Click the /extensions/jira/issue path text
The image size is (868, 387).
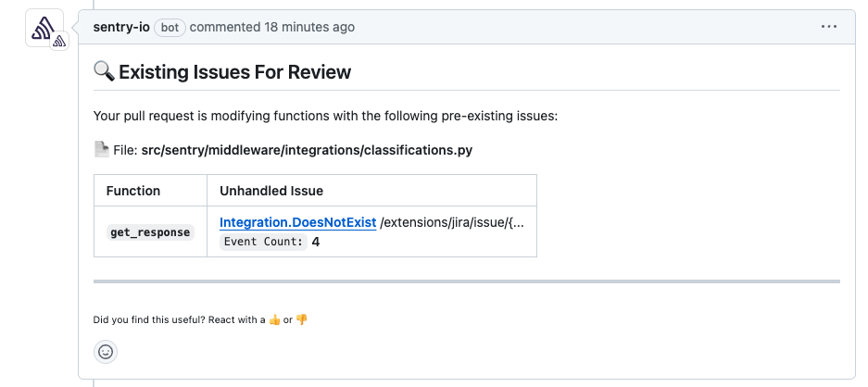pyautogui.click(x=451, y=222)
